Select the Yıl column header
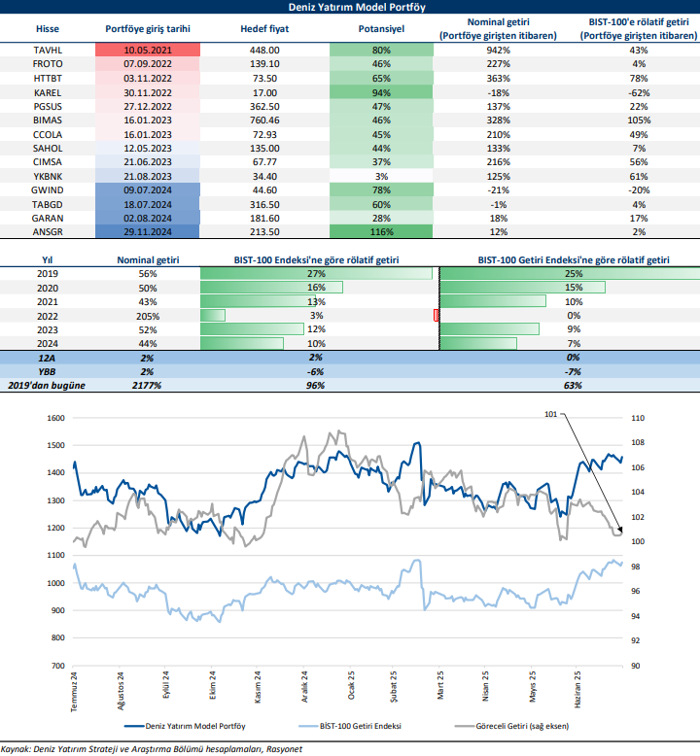This screenshot has width=700, height=756. coord(48,260)
